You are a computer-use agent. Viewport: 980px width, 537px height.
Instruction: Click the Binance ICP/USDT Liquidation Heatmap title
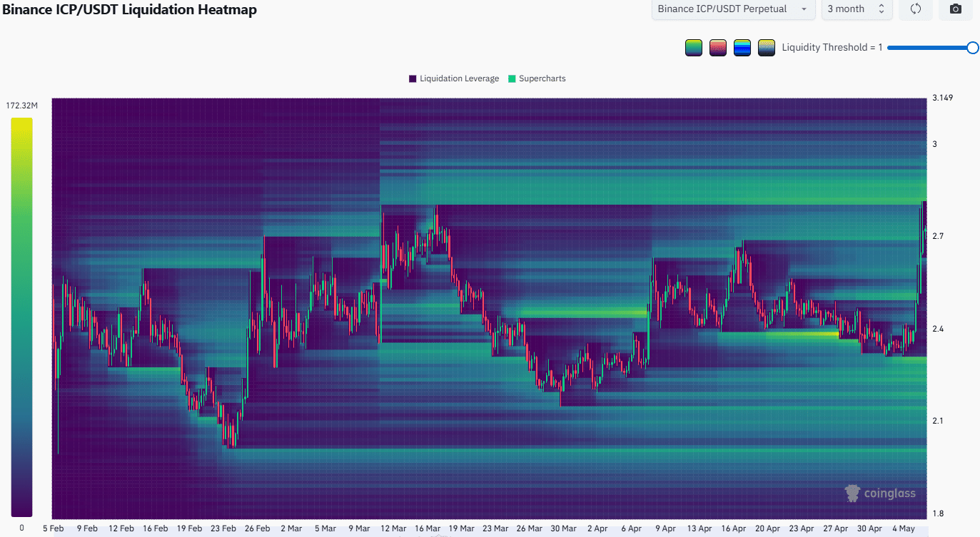pyautogui.click(x=130, y=10)
